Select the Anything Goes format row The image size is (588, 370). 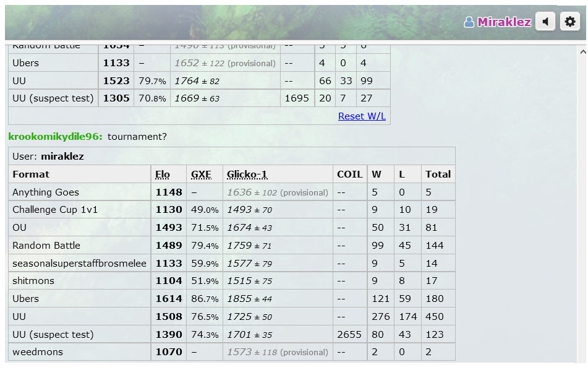46,192
